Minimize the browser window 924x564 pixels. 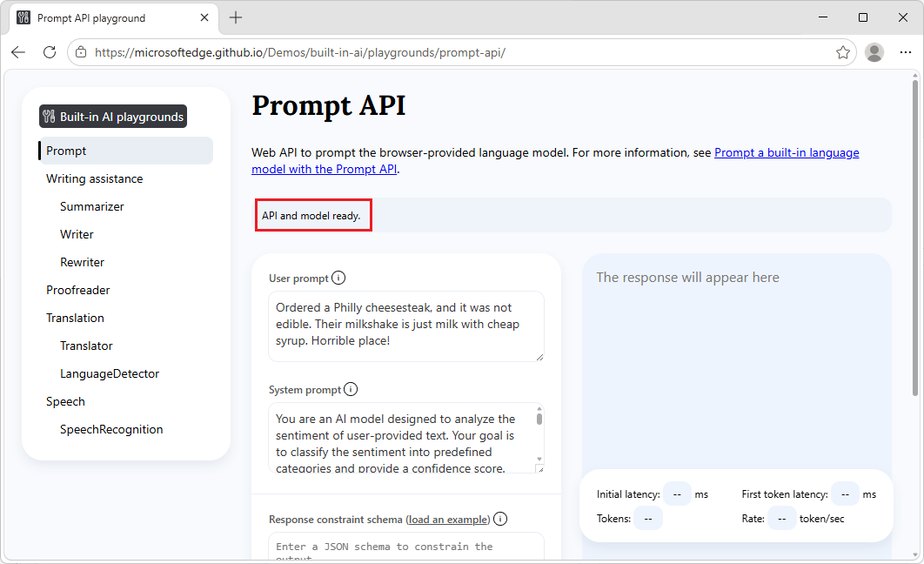(823, 17)
